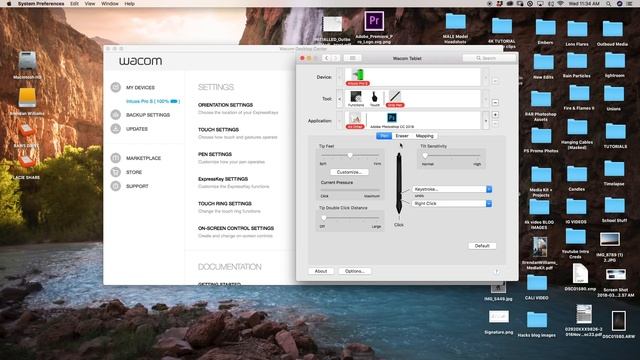Click the Marketplace sidebar icon
Screen dimensions: 640x360
click(x=116, y=158)
